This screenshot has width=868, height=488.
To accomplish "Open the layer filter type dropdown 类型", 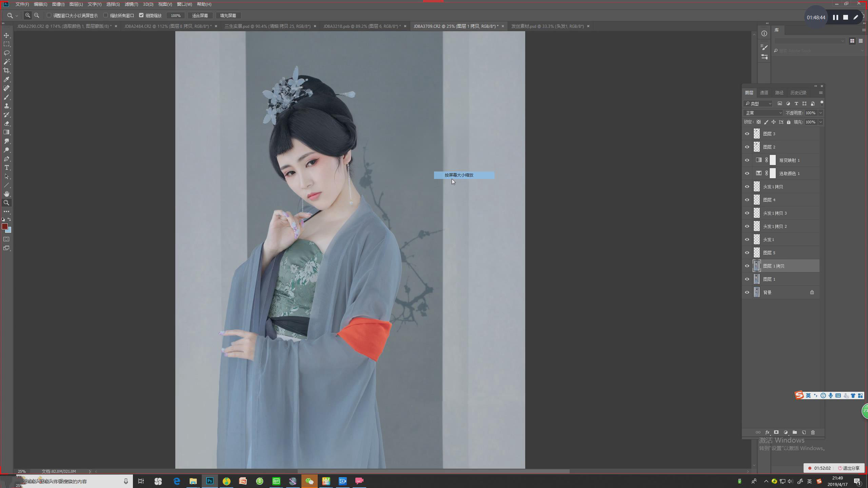I will pyautogui.click(x=758, y=104).
